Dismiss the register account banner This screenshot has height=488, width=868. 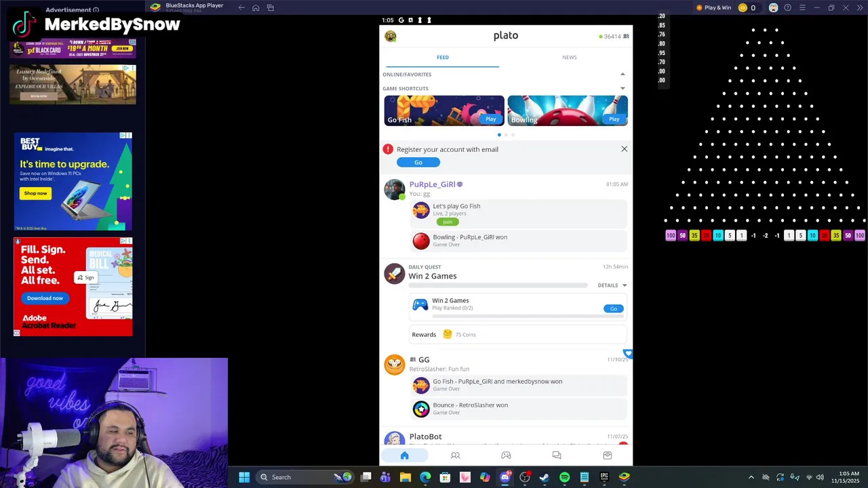point(625,149)
